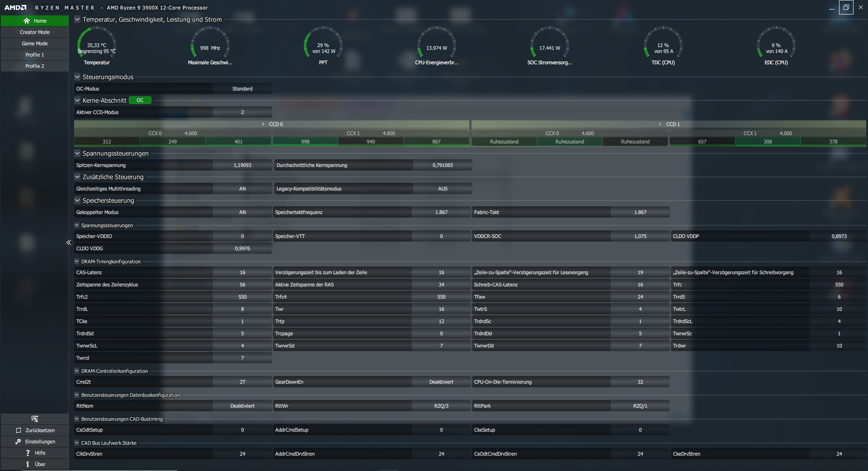
Task: Click VDDCR-SOC value 1,075
Action: 640,236
